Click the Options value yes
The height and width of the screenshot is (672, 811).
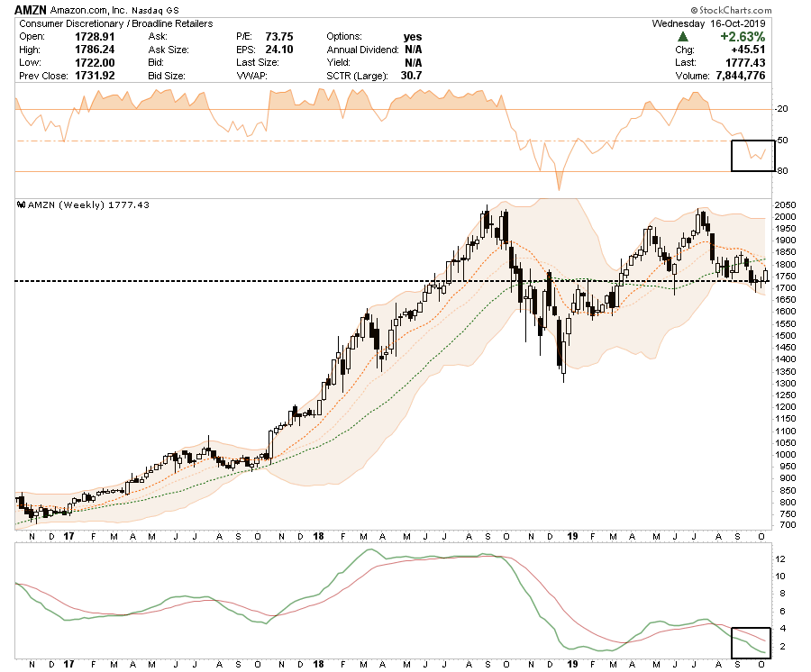(413, 37)
